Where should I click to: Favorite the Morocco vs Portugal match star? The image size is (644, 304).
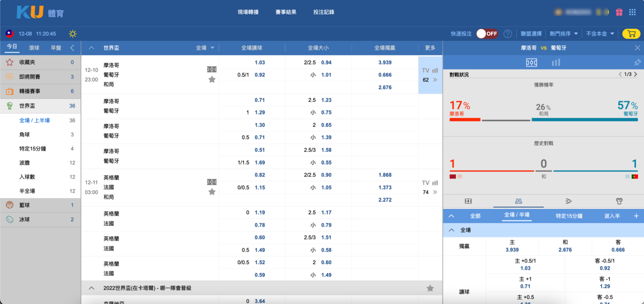click(x=212, y=80)
